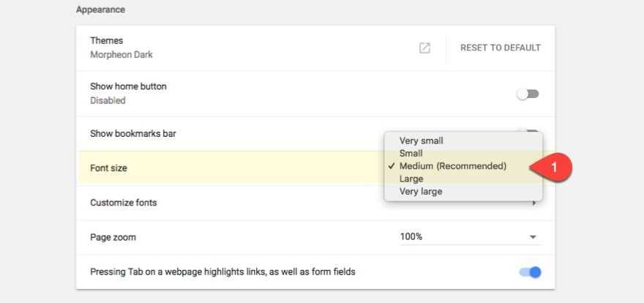
Task: Disable Tab highlights links toggle
Action: (529, 272)
